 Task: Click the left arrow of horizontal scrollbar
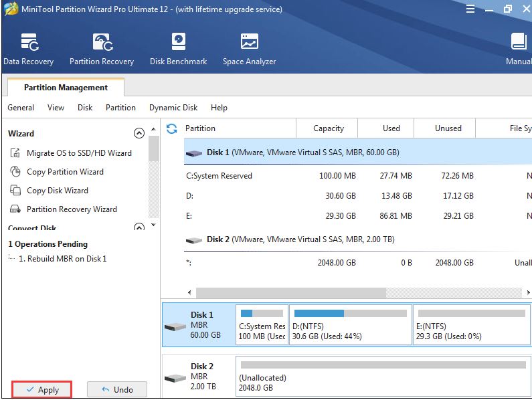tap(189, 292)
